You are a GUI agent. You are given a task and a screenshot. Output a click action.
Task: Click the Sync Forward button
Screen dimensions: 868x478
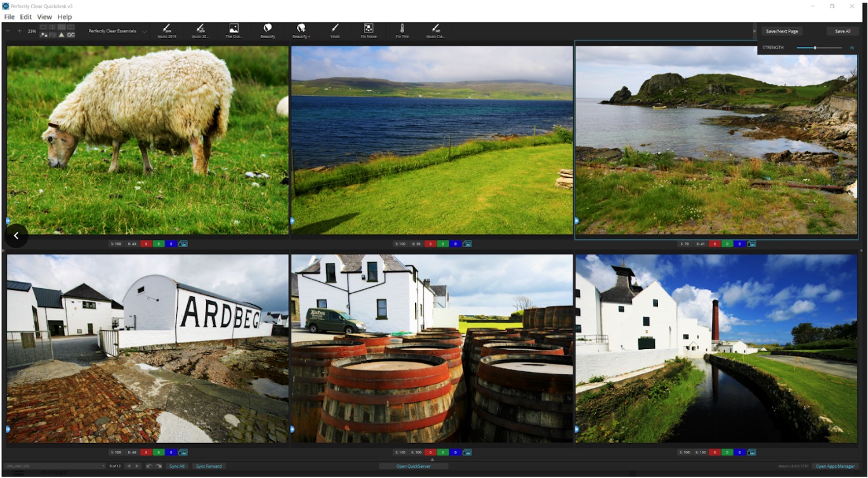pos(209,466)
